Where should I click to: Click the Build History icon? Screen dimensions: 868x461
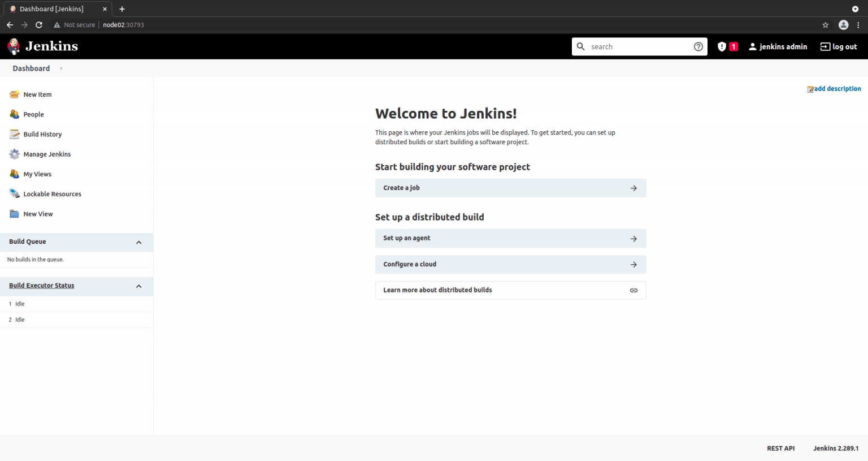[x=14, y=134]
